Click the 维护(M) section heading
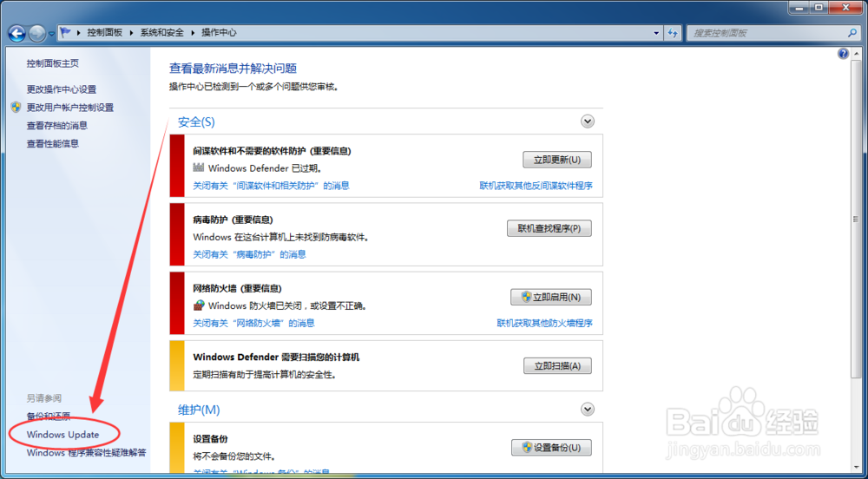The height and width of the screenshot is (479, 868). point(199,410)
